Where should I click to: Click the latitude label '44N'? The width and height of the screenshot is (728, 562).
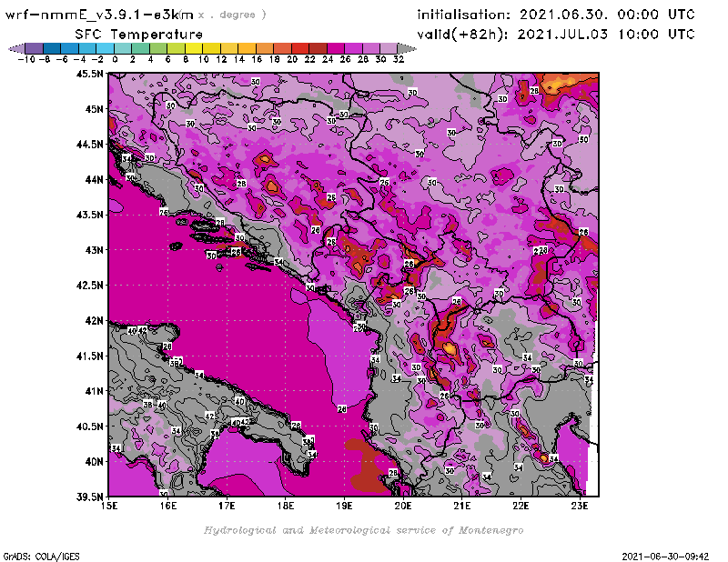(x=94, y=179)
